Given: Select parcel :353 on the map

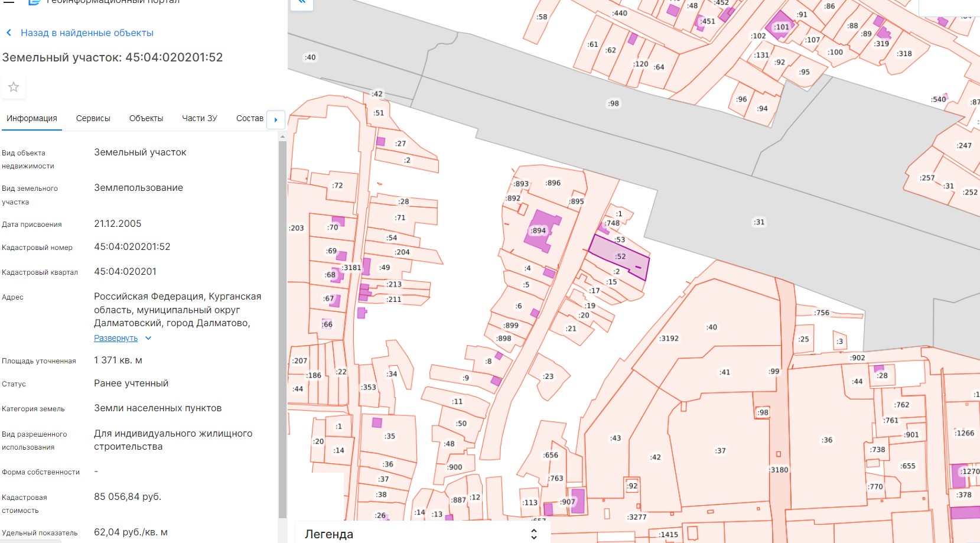Looking at the screenshot, I should click(369, 388).
